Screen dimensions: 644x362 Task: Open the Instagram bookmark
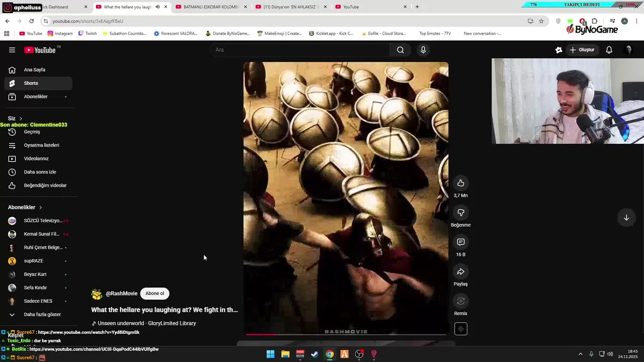point(60,34)
